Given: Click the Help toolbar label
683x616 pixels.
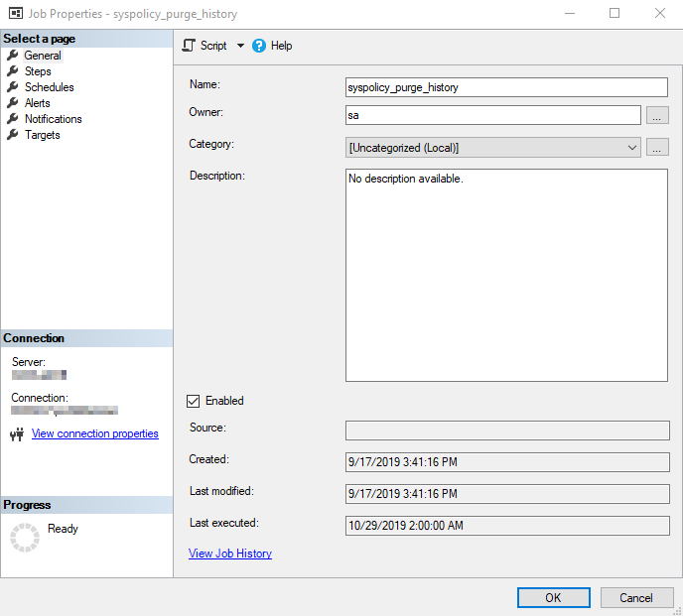Looking at the screenshot, I should (x=281, y=46).
